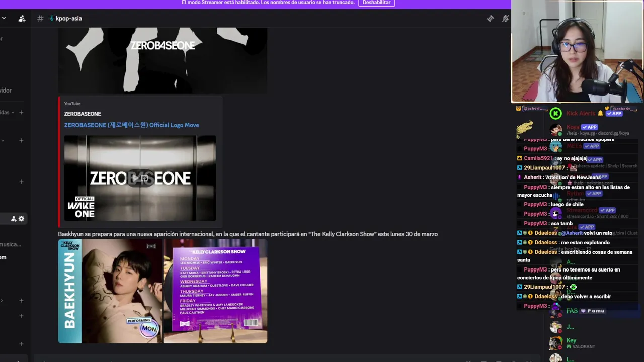Screen dimensions: 644x362
Task: Expand the server name dropdown chevron
Action: [4, 18]
